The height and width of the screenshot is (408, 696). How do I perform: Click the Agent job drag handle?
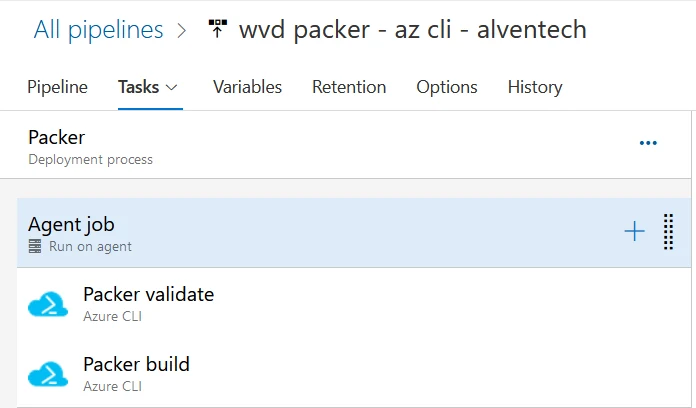pos(668,232)
